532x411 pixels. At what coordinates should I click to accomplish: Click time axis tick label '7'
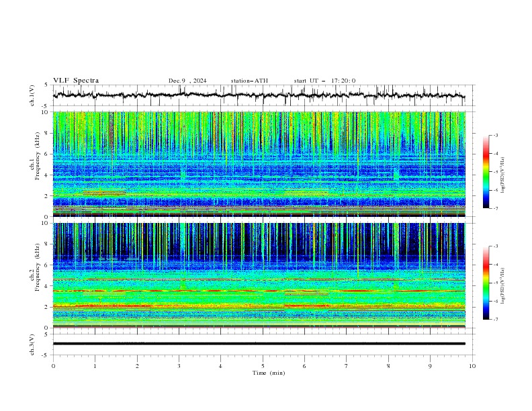[x=347, y=366]
